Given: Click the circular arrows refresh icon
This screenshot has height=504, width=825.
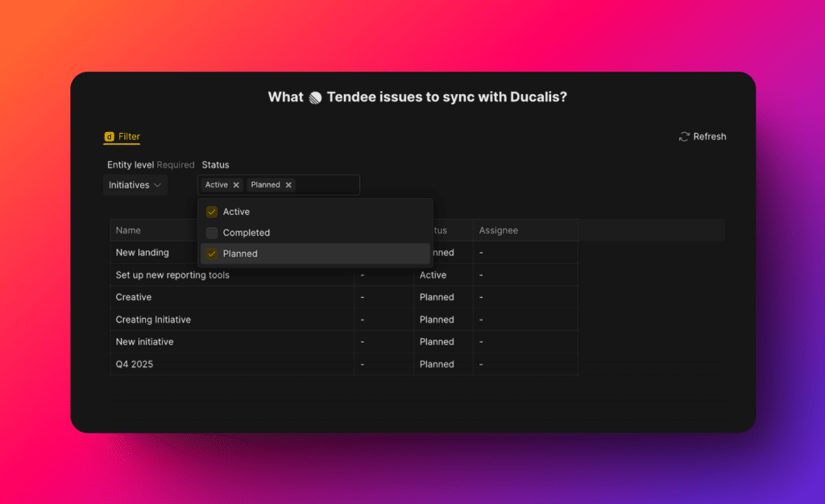Looking at the screenshot, I should (684, 137).
